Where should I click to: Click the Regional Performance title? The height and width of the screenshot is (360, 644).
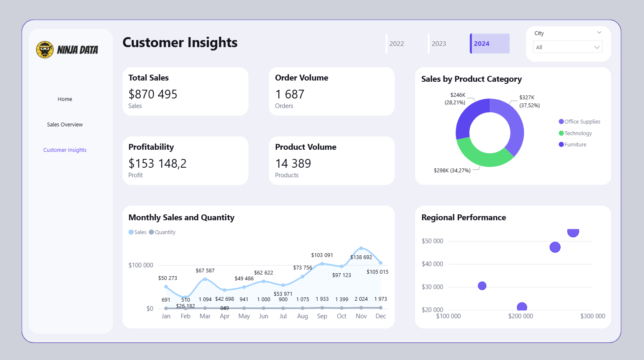464,218
